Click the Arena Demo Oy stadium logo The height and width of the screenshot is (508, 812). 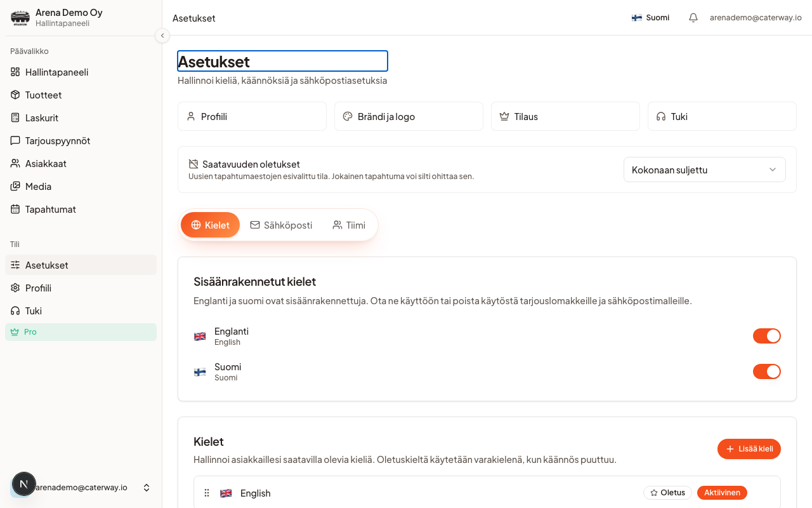[20, 18]
